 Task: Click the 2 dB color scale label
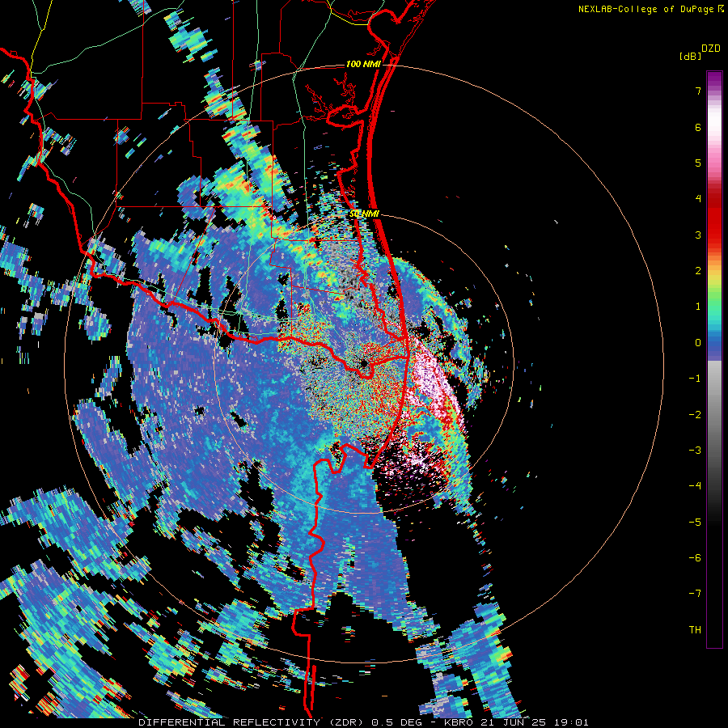pos(698,271)
